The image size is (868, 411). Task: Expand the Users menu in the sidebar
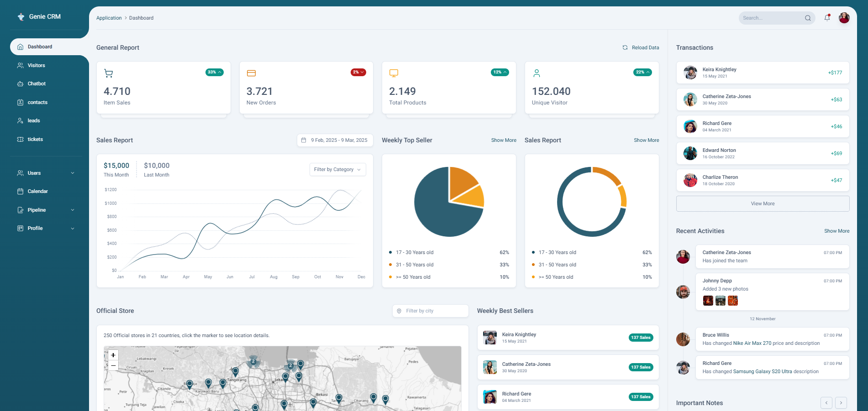tap(45, 173)
